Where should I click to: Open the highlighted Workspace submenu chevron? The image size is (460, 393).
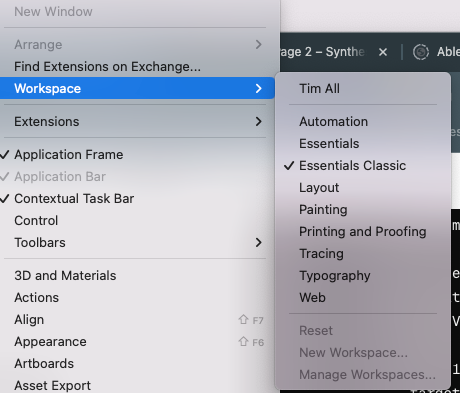click(258, 89)
